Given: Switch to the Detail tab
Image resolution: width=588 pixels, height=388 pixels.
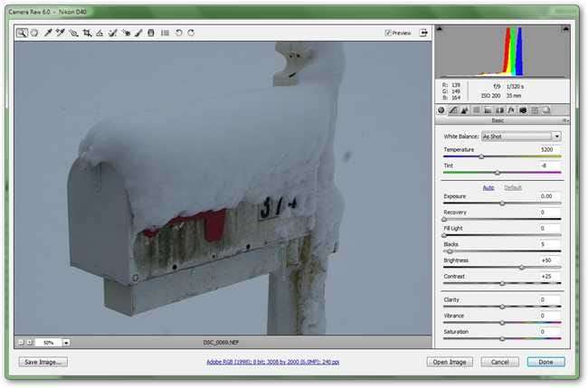Looking at the screenshot, I should coord(465,109).
